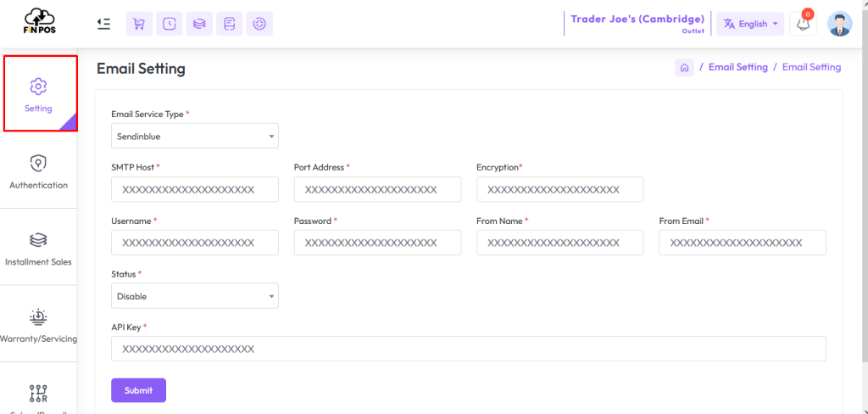This screenshot has height=414, width=868.
Task: Open the user profile avatar
Action: coord(840,24)
